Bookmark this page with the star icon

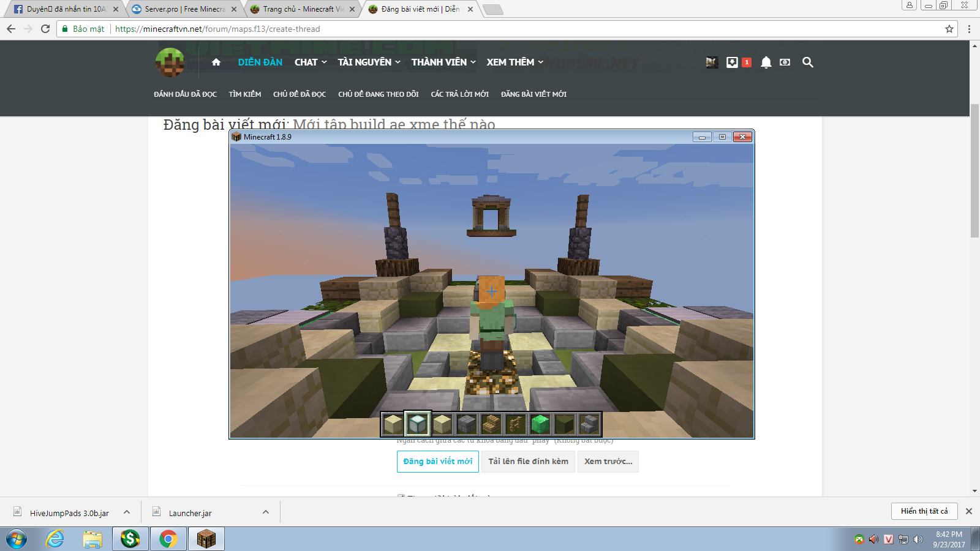click(x=949, y=29)
